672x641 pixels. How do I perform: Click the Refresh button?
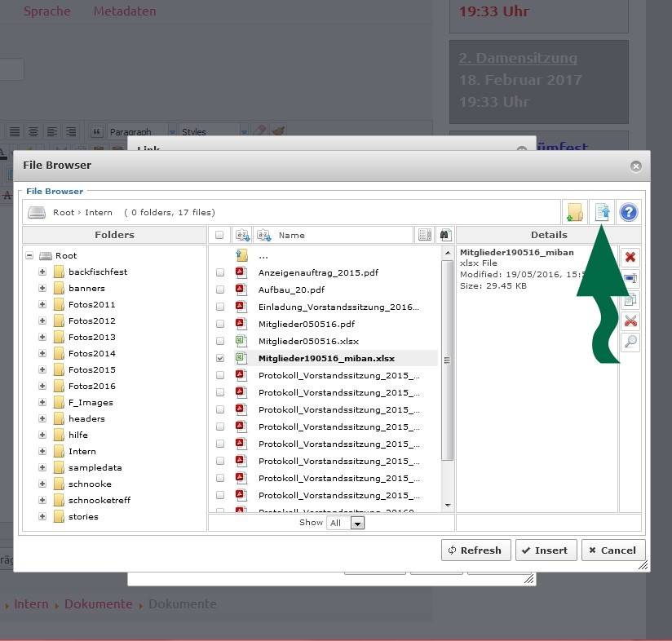[x=476, y=550]
